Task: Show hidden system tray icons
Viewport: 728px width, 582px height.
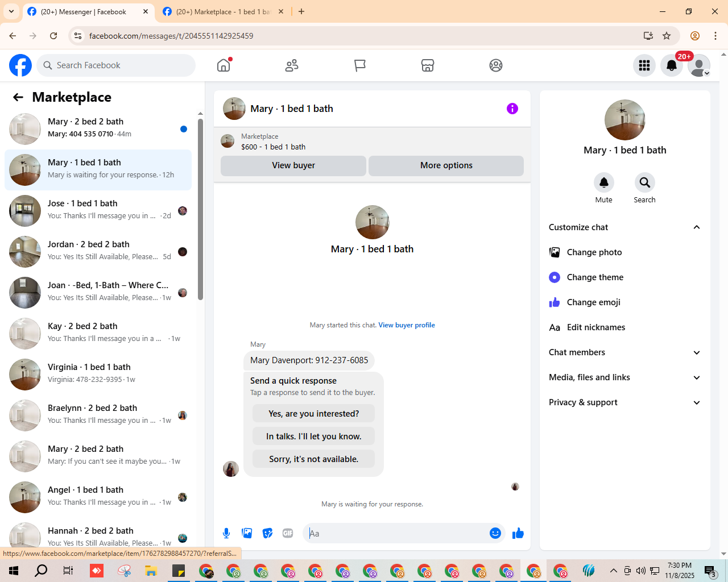Action: (613, 571)
